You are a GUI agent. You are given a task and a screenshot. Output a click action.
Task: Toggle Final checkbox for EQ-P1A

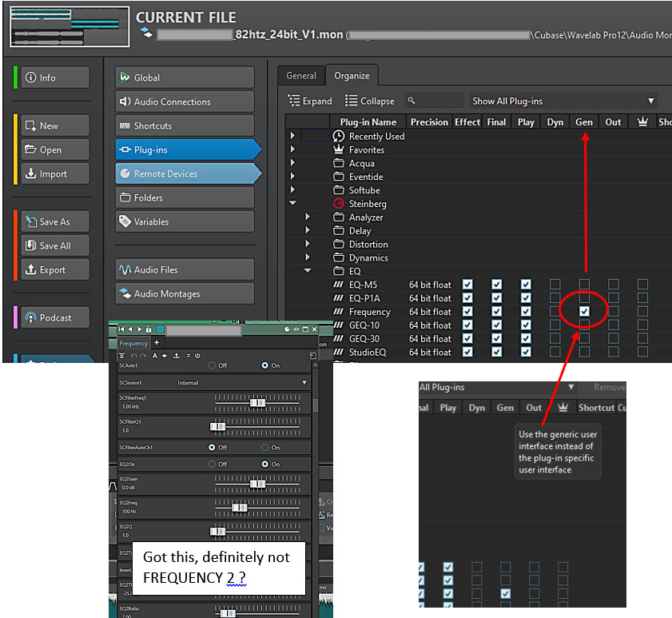click(497, 297)
